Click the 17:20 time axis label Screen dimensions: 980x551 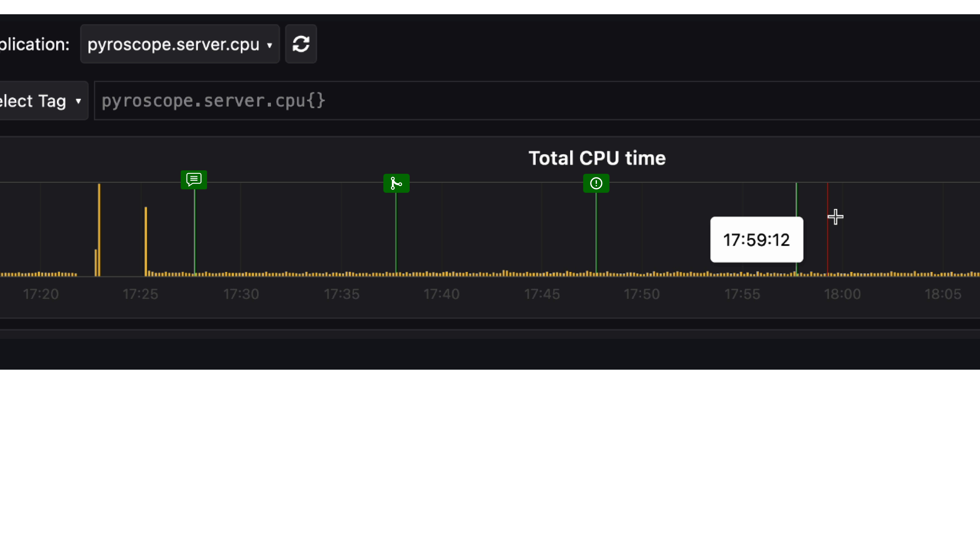click(41, 294)
